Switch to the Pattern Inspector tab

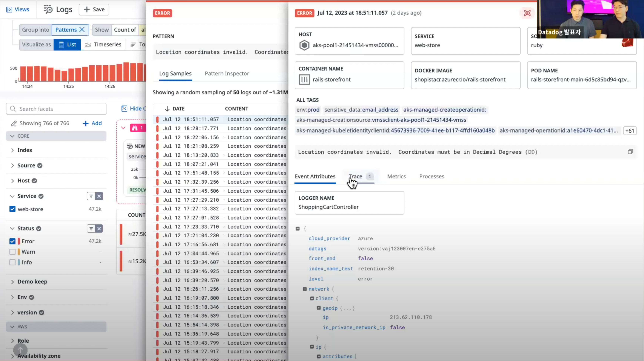[227, 74]
